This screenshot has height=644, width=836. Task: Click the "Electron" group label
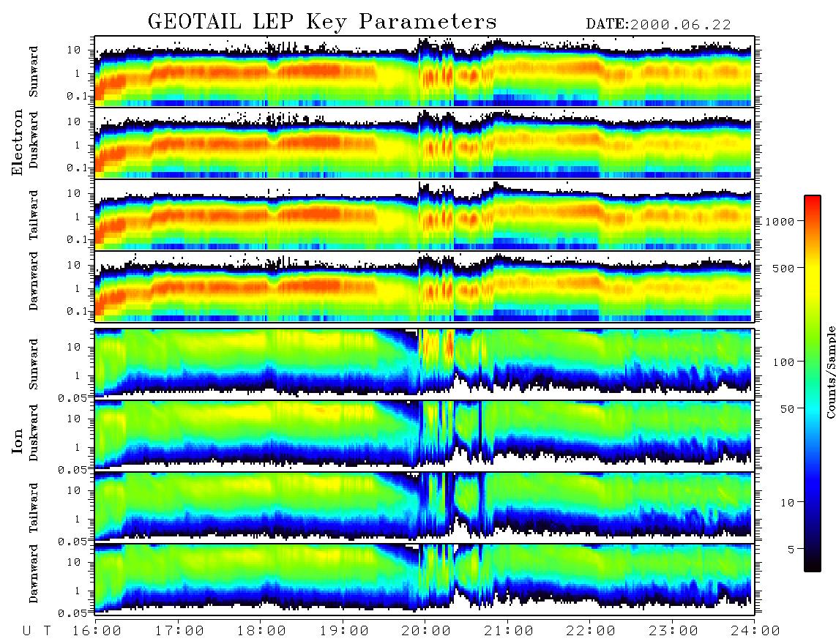(18, 143)
